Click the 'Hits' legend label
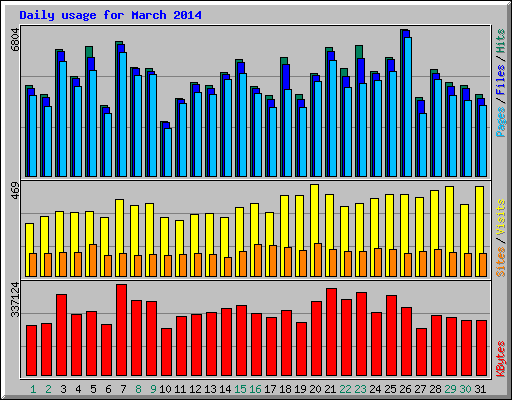Viewport: 512px width, 400px height. click(501, 41)
